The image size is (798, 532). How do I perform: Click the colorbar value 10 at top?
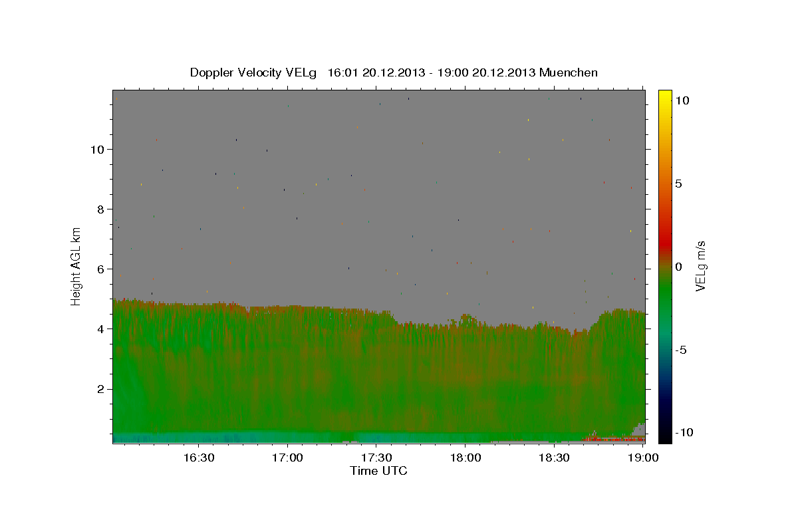(x=682, y=100)
